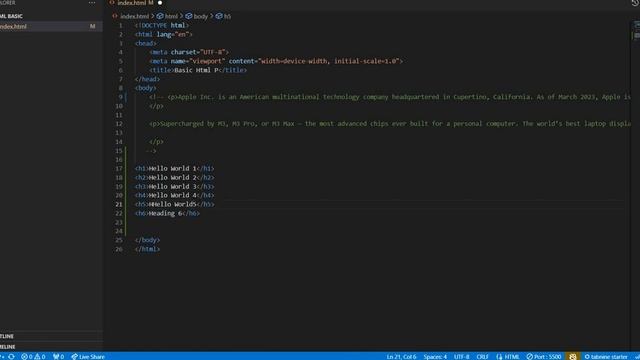This screenshot has height=360, width=640.
Task: Click the closing html tag on line 26
Action: coord(147,249)
